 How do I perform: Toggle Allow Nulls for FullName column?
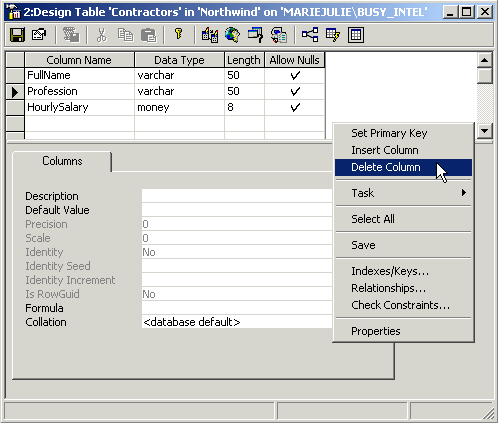point(295,75)
